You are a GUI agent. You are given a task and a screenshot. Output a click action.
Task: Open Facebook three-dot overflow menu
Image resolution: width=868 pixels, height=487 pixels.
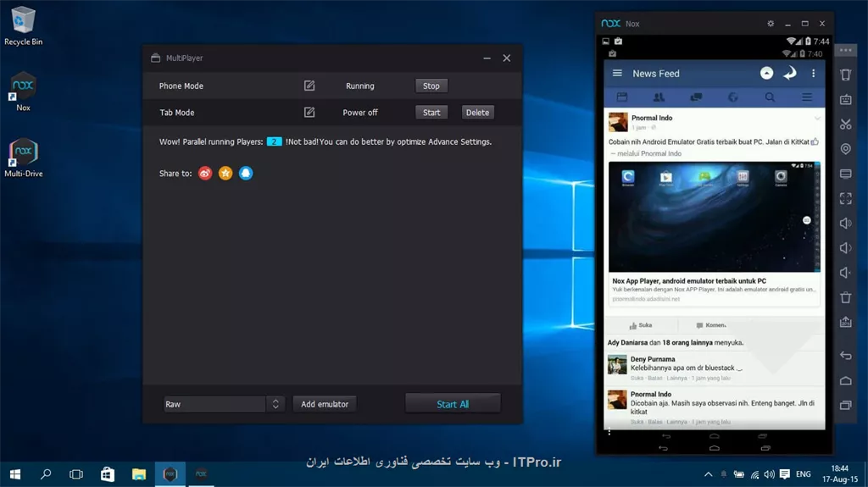813,73
